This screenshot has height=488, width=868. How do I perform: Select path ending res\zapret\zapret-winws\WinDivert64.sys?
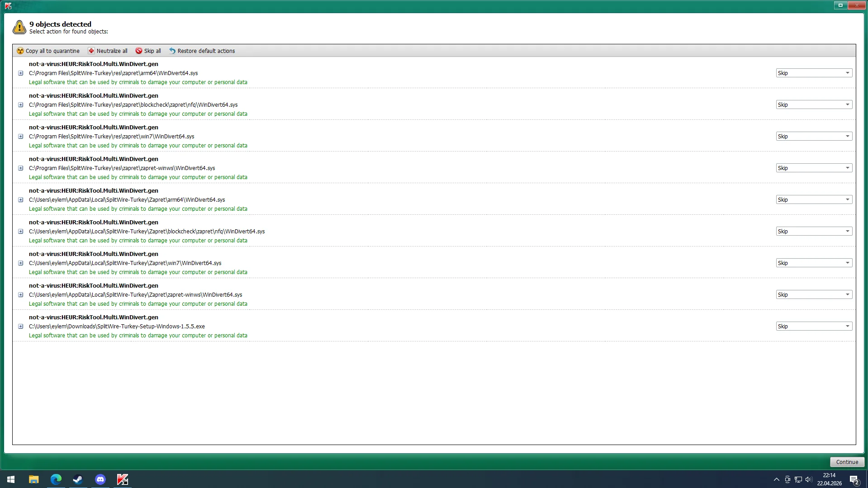(x=122, y=168)
